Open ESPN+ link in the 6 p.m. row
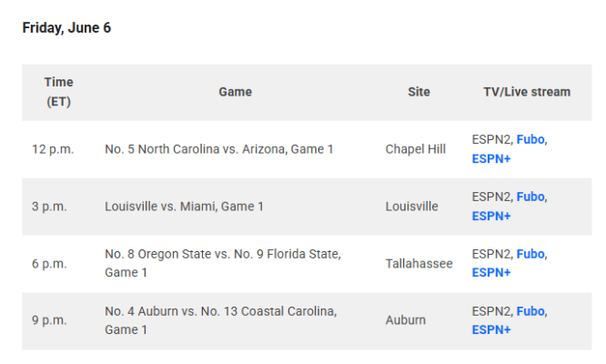This screenshot has width=606, height=364. (x=491, y=272)
